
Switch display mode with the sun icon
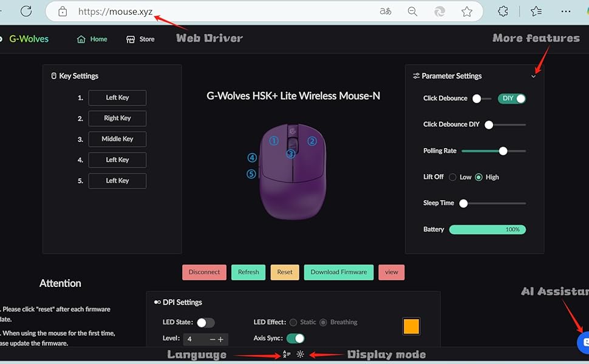[300, 354]
